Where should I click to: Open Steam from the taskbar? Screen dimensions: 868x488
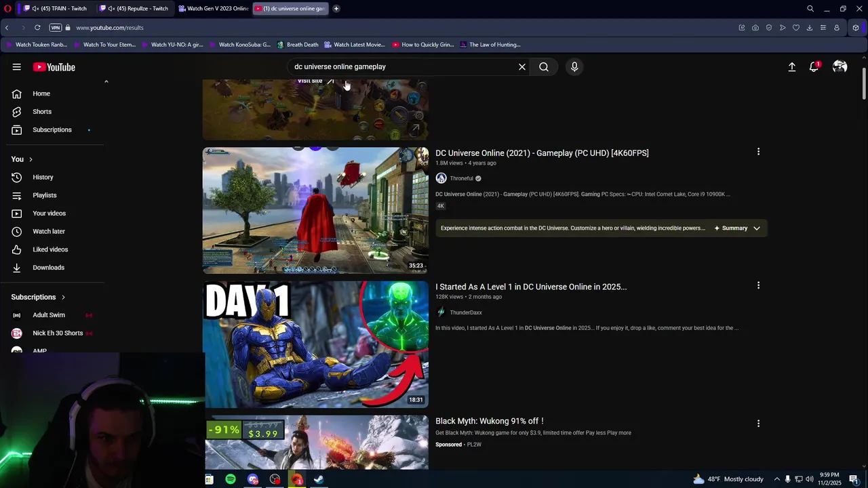click(319, 479)
